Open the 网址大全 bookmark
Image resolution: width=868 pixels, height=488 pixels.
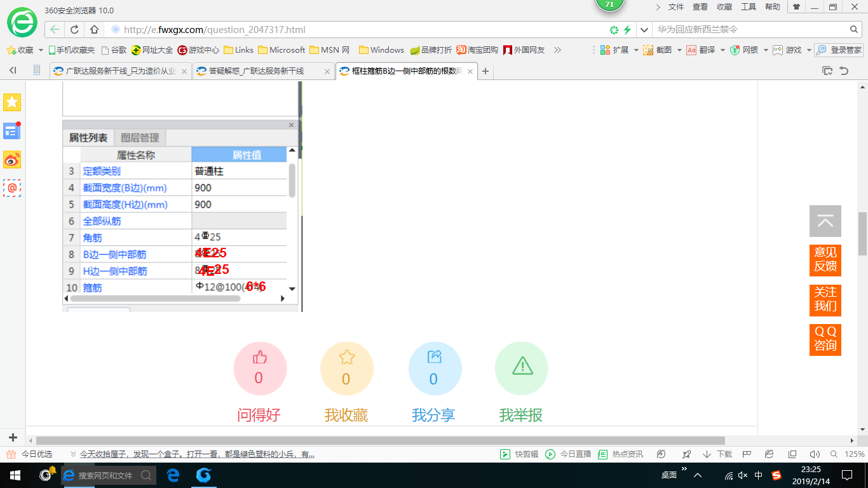(x=152, y=50)
